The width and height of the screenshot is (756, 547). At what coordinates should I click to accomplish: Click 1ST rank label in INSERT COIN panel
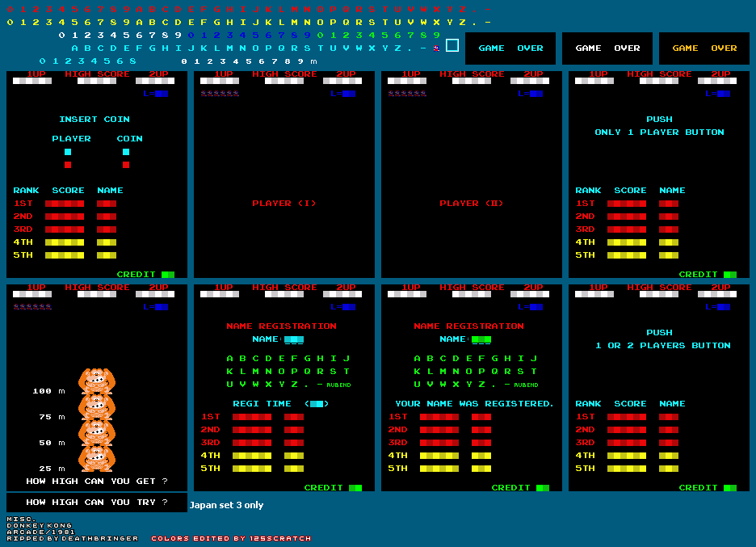(x=23, y=204)
